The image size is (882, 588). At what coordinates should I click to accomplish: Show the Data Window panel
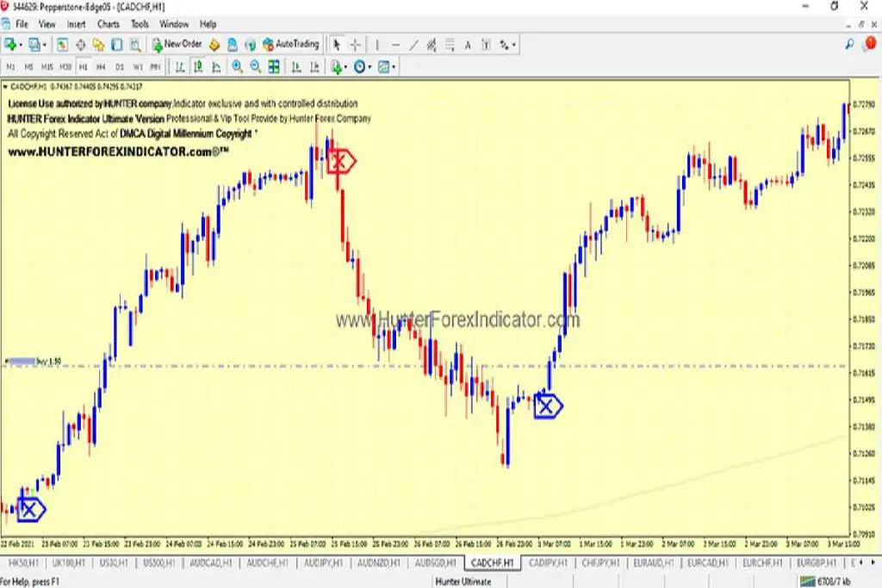click(x=80, y=45)
